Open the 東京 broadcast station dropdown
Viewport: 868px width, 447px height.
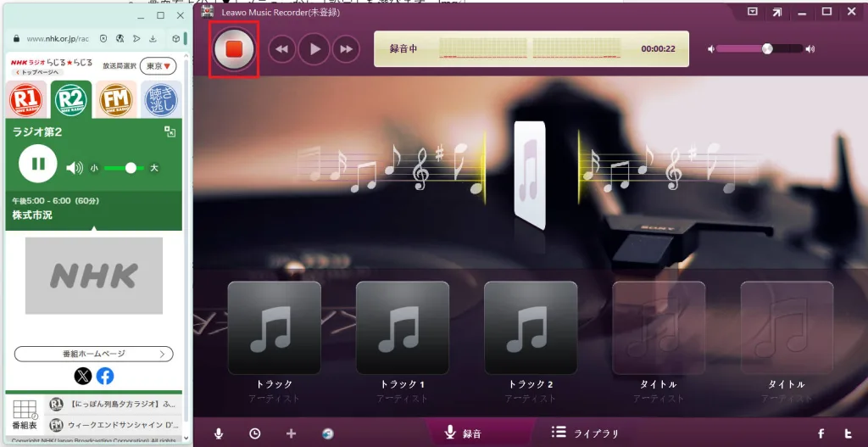(158, 66)
